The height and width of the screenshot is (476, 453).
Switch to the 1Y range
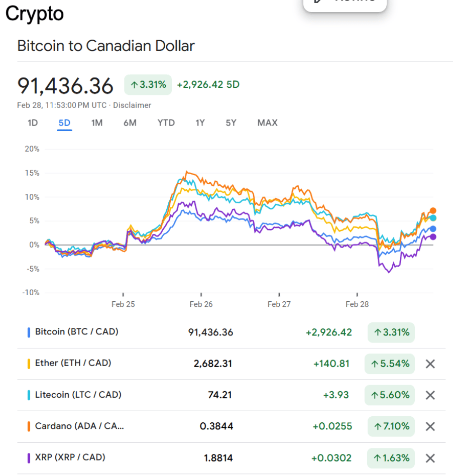(200, 123)
